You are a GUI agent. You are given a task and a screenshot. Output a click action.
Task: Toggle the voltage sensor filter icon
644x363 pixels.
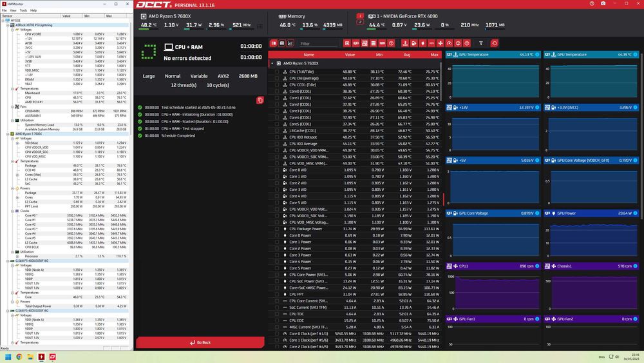[x=413, y=43]
